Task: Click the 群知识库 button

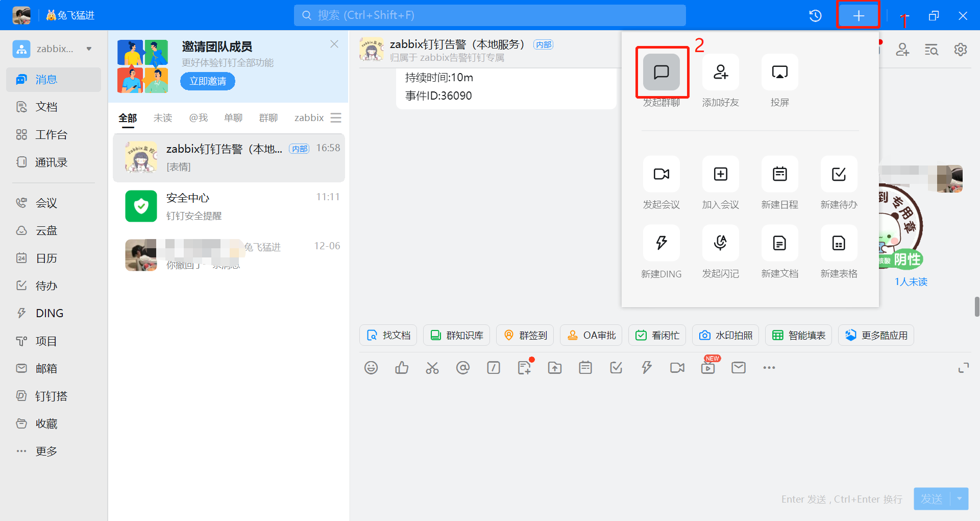Action: 456,336
